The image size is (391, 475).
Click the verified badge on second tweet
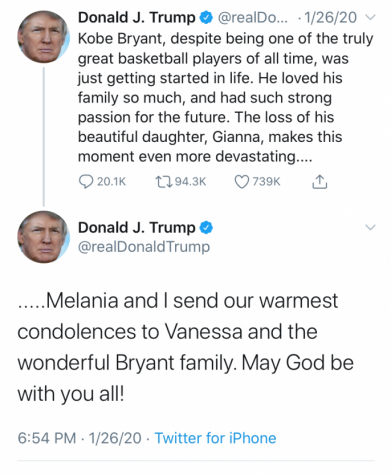click(x=206, y=228)
